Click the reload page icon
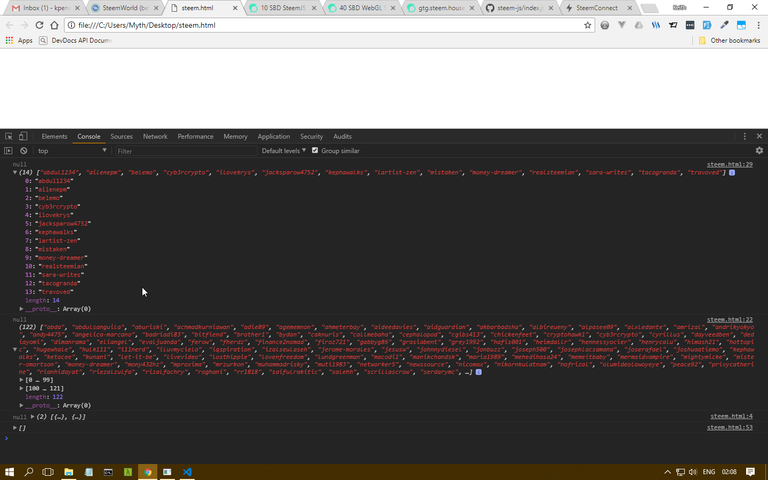 (45, 25)
